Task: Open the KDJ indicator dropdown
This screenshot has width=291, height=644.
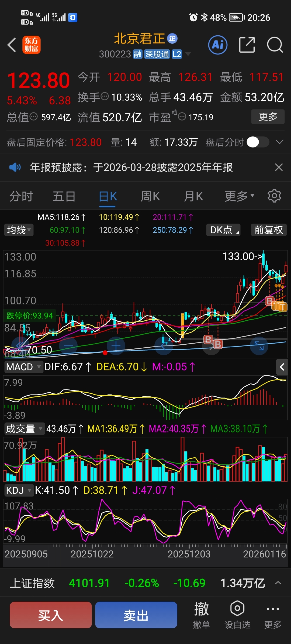Action: click(x=19, y=490)
